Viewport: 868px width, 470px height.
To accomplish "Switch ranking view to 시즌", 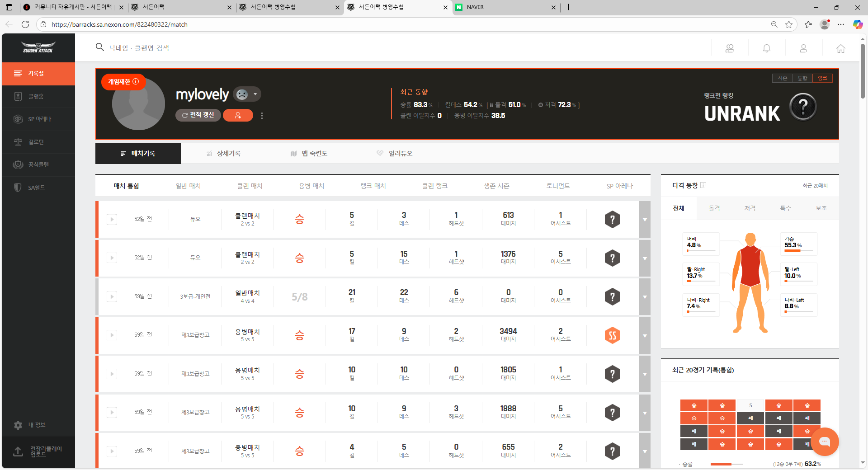I will click(782, 78).
